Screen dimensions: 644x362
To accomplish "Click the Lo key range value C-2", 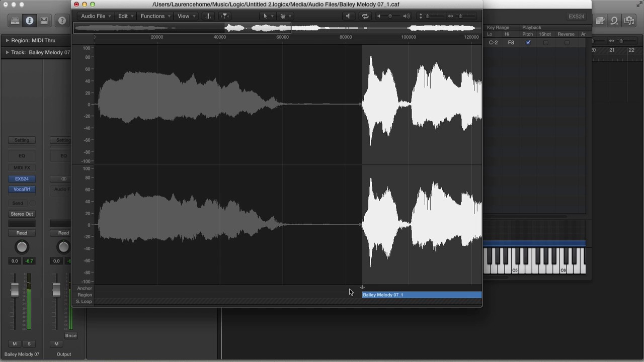I will (x=493, y=42).
